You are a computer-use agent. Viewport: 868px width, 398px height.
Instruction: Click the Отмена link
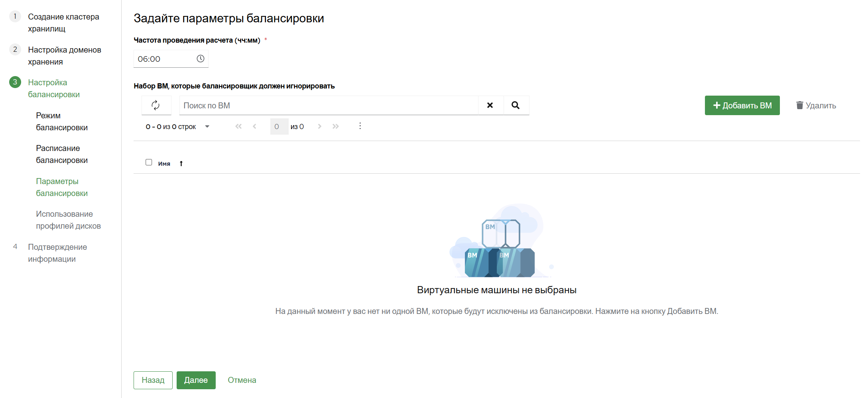[x=242, y=380]
